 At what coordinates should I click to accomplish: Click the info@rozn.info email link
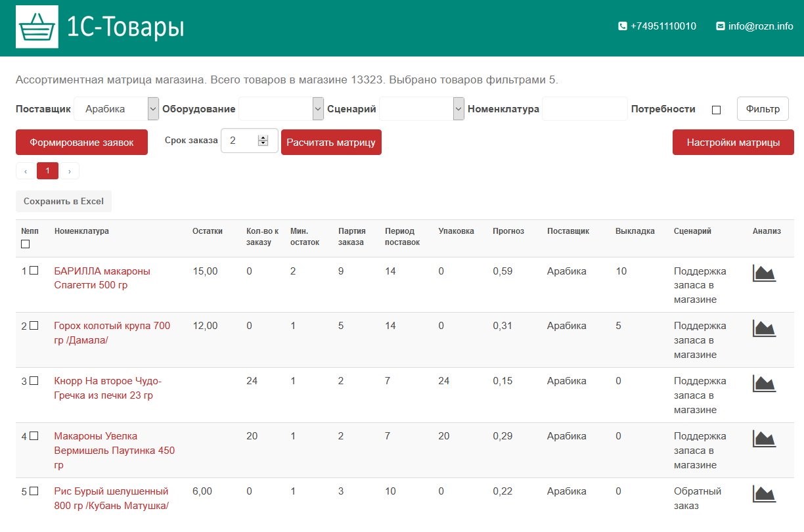(761, 26)
